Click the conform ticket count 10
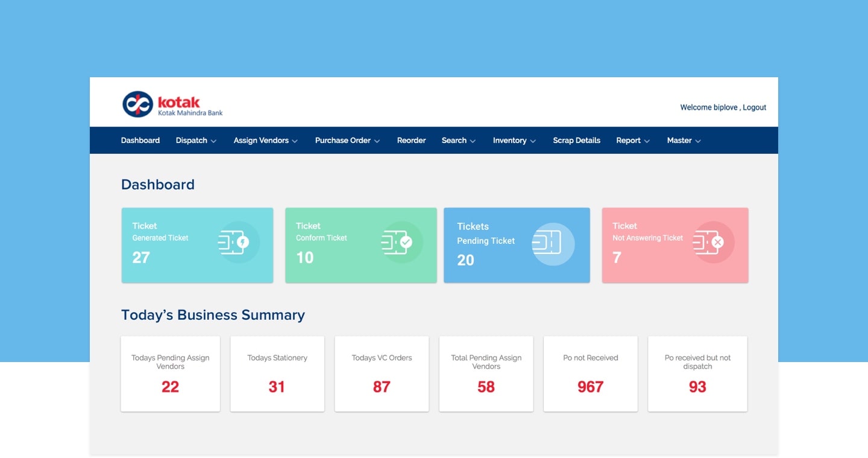Viewport: 868px width, 458px height. tap(305, 258)
